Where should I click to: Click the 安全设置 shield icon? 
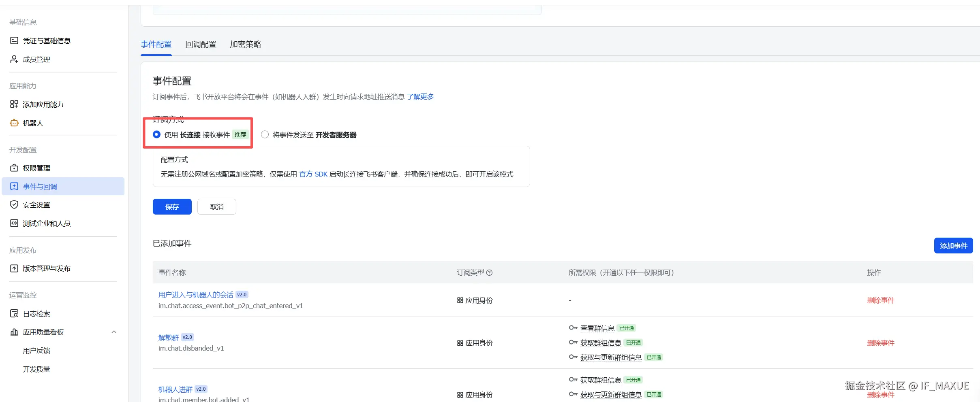[14, 205]
